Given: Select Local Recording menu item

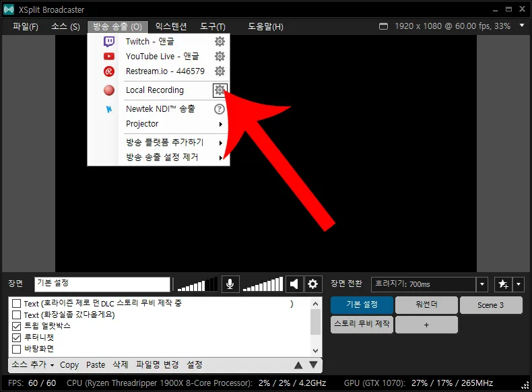Looking at the screenshot, I should click(x=155, y=90).
